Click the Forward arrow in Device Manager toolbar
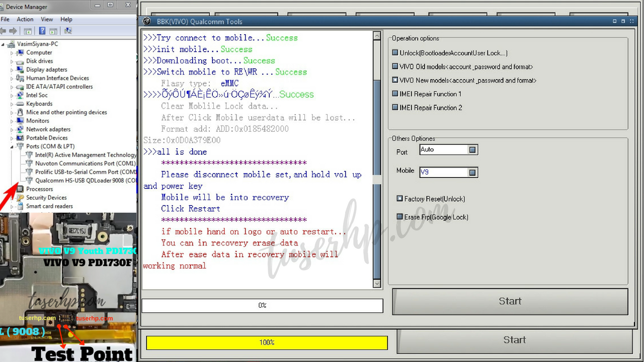Image resolution: width=644 pixels, height=362 pixels. [x=14, y=31]
